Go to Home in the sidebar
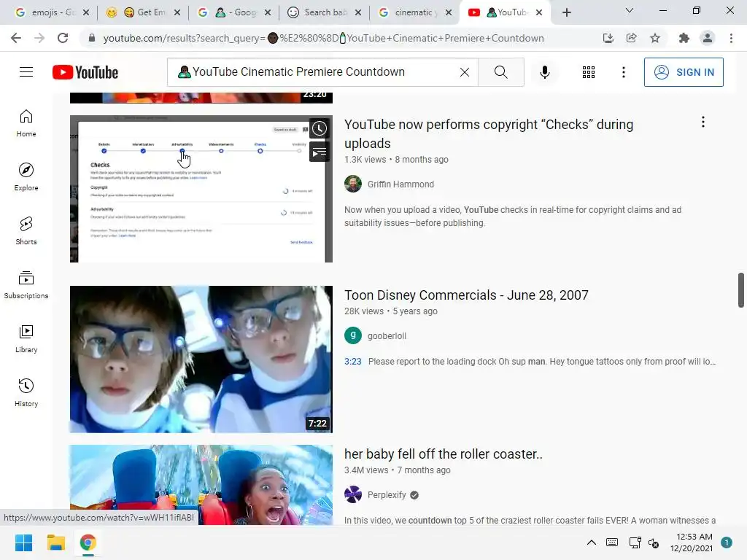This screenshot has height=560, width=747. point(26,123)
